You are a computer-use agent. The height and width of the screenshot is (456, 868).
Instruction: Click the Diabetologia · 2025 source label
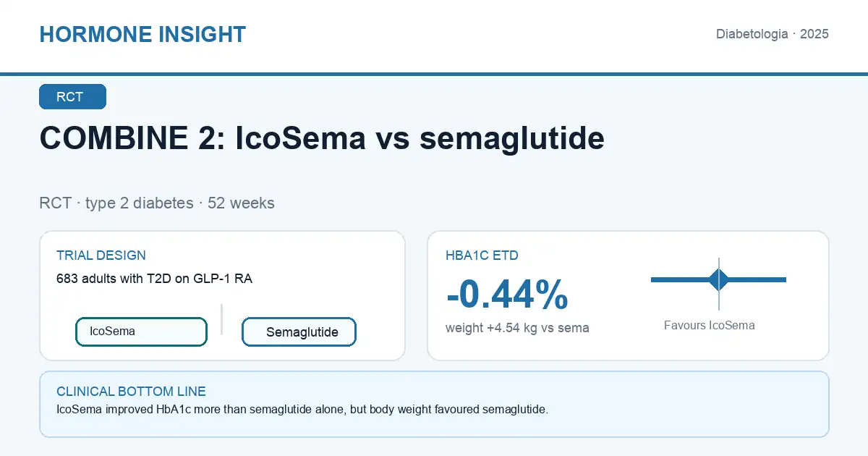[x=772, y=34]
